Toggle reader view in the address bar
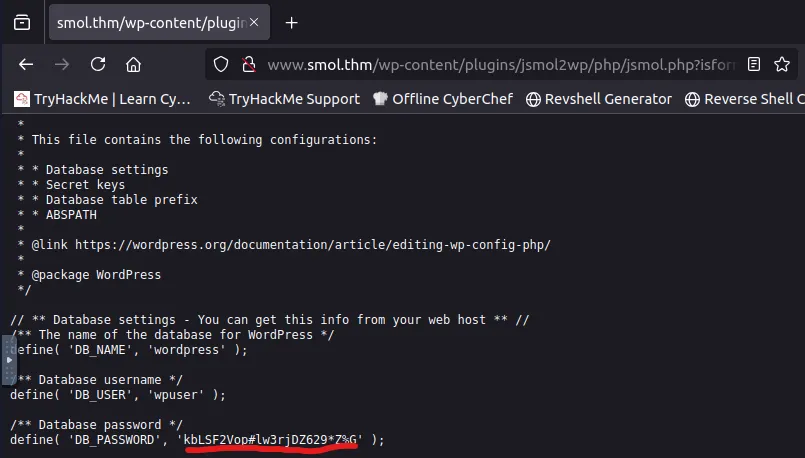This screenshot has height=458, width=805. [754, 65]
